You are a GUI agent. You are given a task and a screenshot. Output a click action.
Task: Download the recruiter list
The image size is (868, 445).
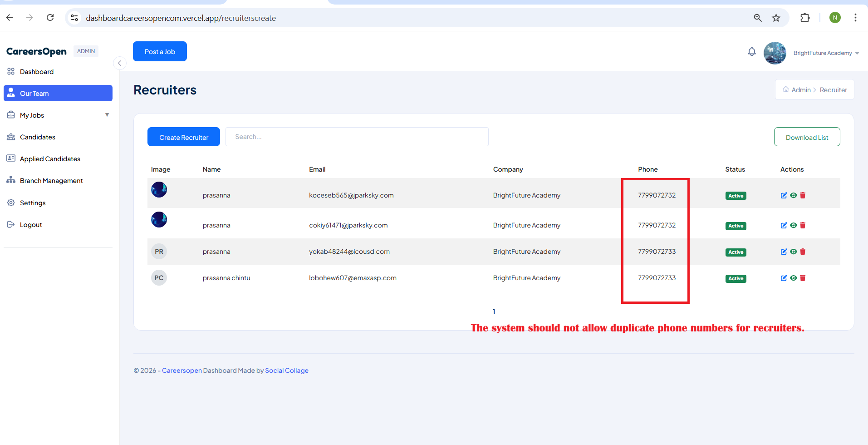coord(807,137)
